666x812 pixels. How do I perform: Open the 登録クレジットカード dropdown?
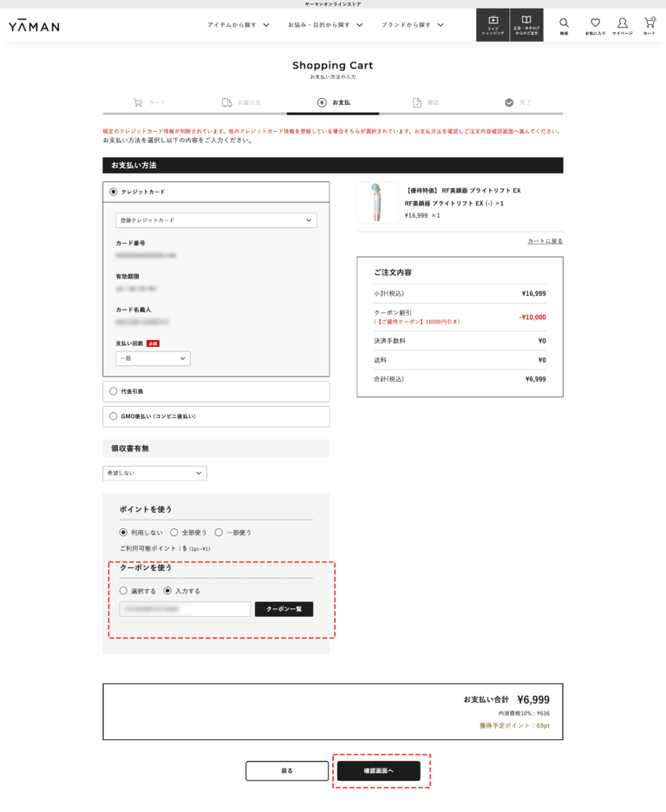pyautogui.click(x=216, y=220)
